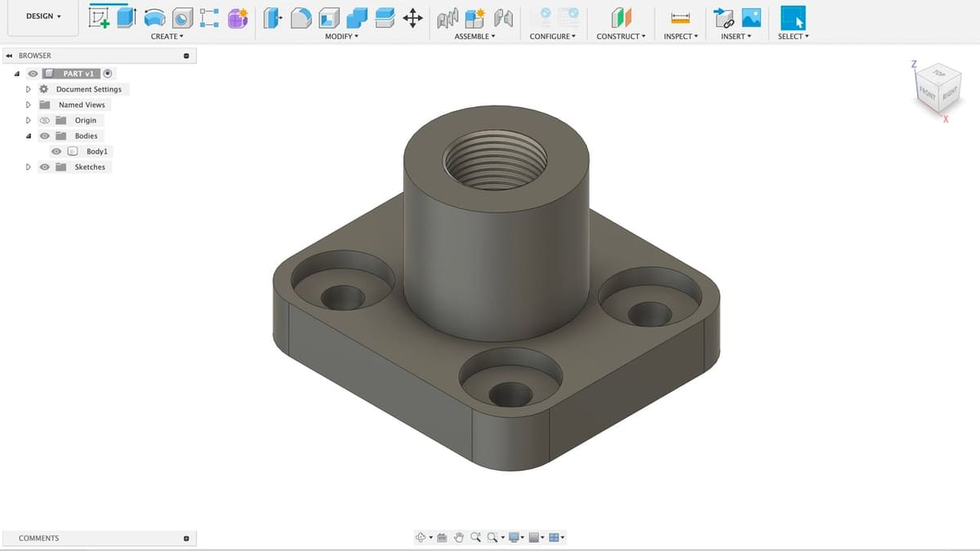Click the Hole tool icon
The image size is (980, 551).
[181, 17]
